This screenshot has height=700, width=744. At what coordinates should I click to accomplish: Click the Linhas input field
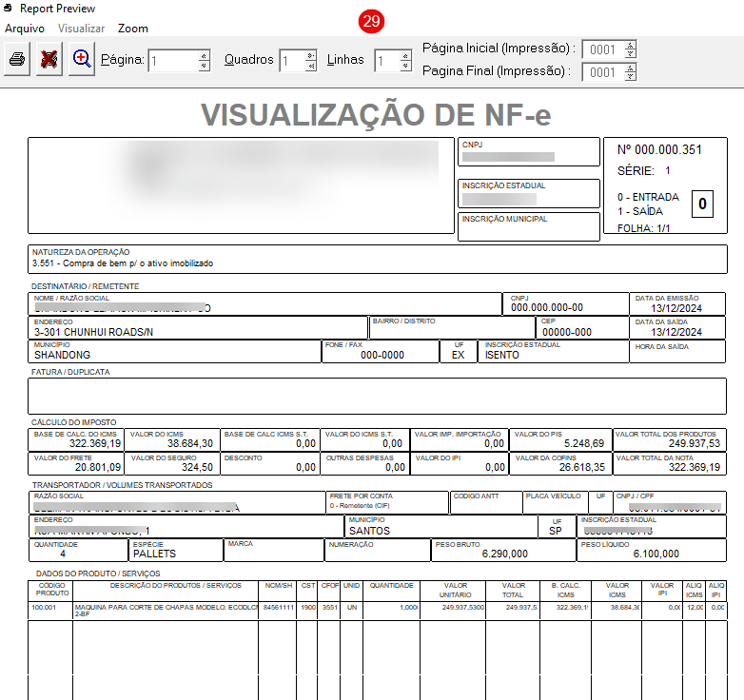386,61
